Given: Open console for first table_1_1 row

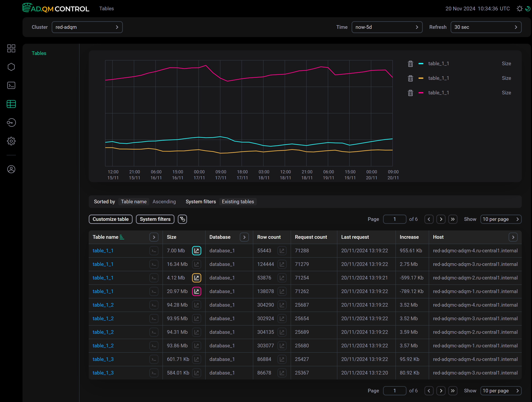Looking at the screenshot, I should point(154,251).
